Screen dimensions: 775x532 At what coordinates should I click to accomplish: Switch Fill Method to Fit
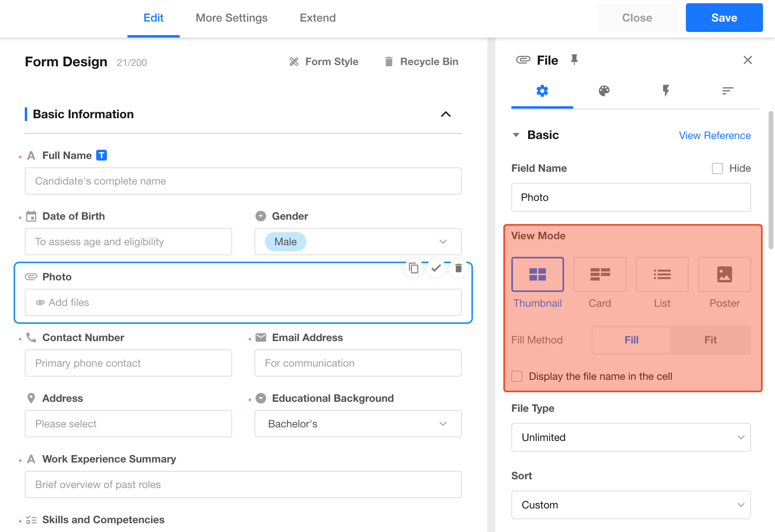(710, 340)
